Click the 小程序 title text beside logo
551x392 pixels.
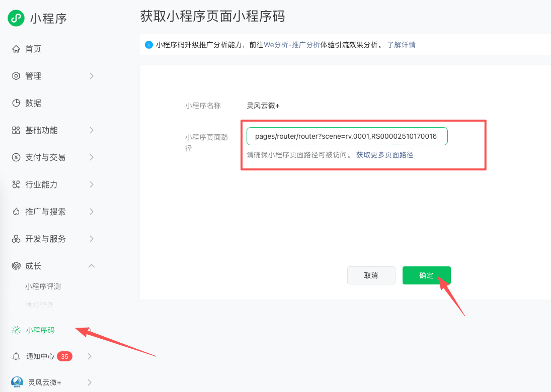tap(48, 18)
